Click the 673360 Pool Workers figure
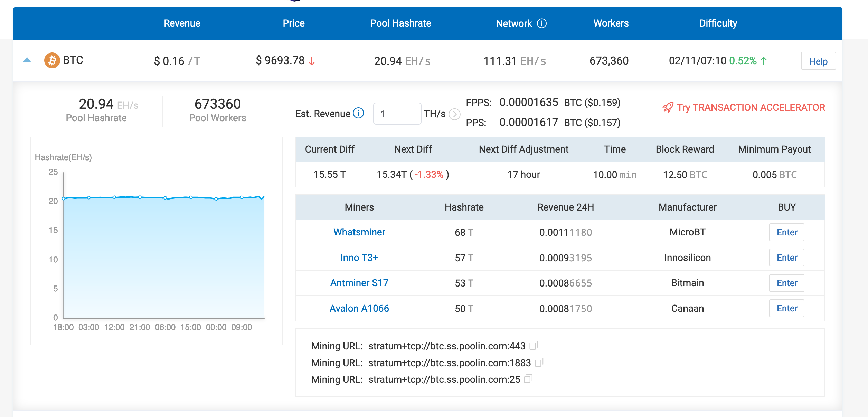 [x=218, y=104]
